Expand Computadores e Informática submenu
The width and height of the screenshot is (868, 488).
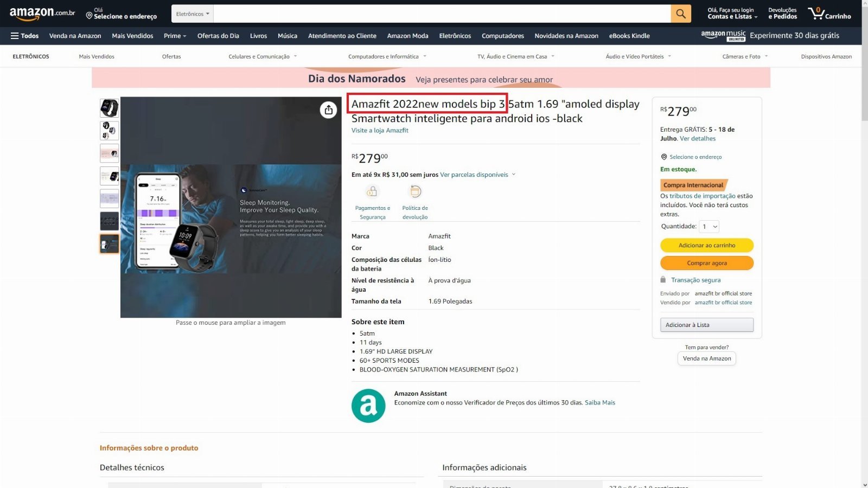click(387, 56)
